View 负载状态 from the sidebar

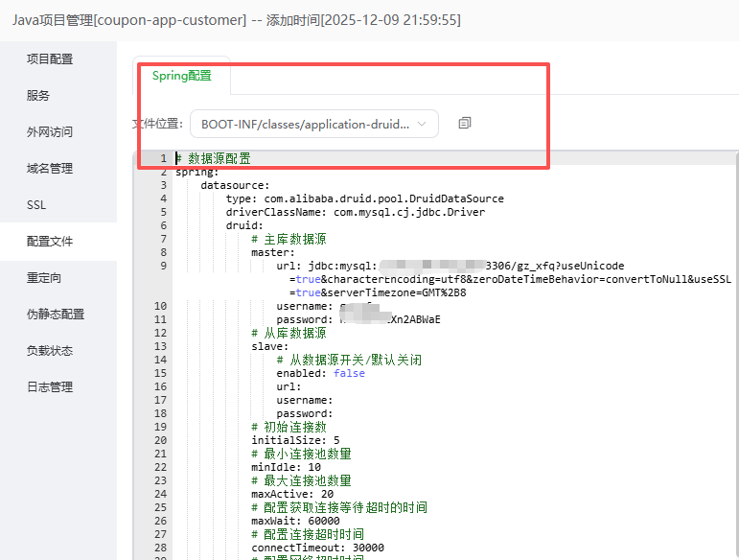click(x=50, y=351)
